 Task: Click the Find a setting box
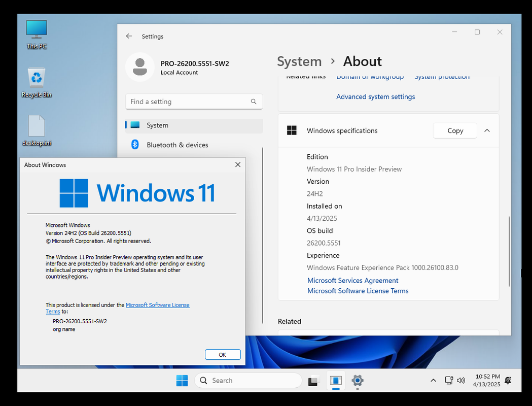[x=194, y=101]
